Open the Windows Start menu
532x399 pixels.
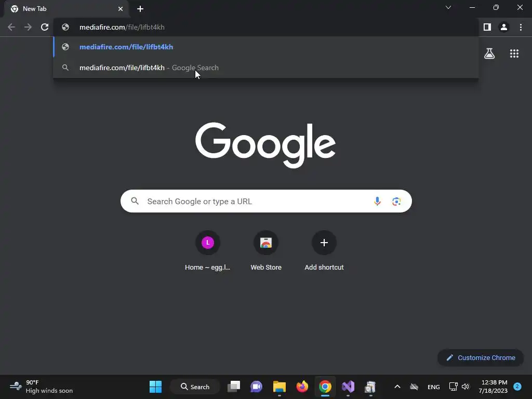point(155,387)
